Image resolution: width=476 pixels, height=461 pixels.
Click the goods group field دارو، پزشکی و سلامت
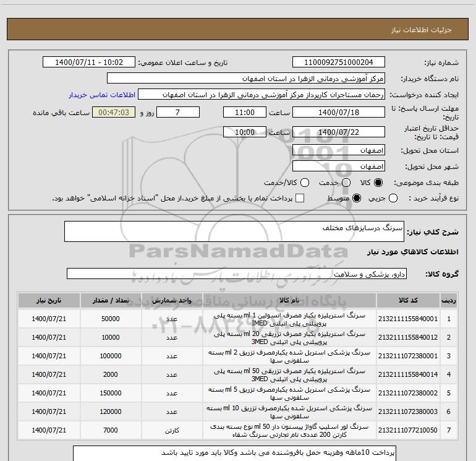pos(237,274)
